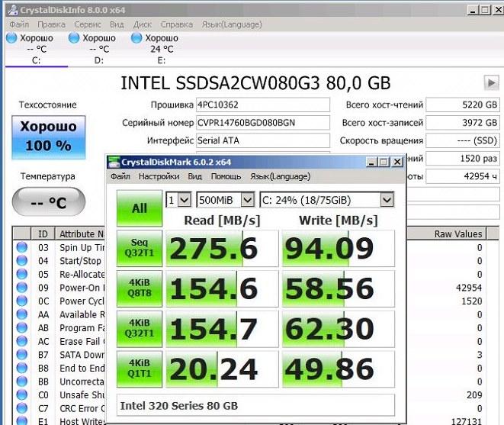
Task: Click the firmware field 4PC10362
Action: pos(263,105)
